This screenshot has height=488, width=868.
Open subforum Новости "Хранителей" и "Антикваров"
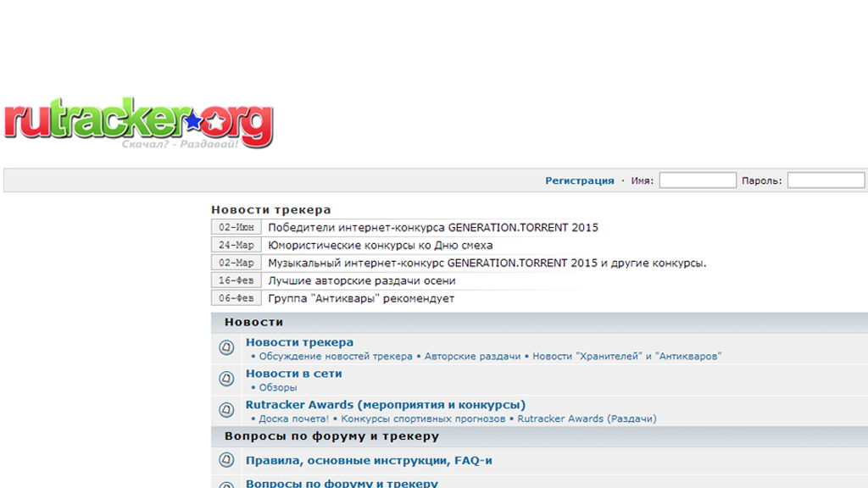626,357
